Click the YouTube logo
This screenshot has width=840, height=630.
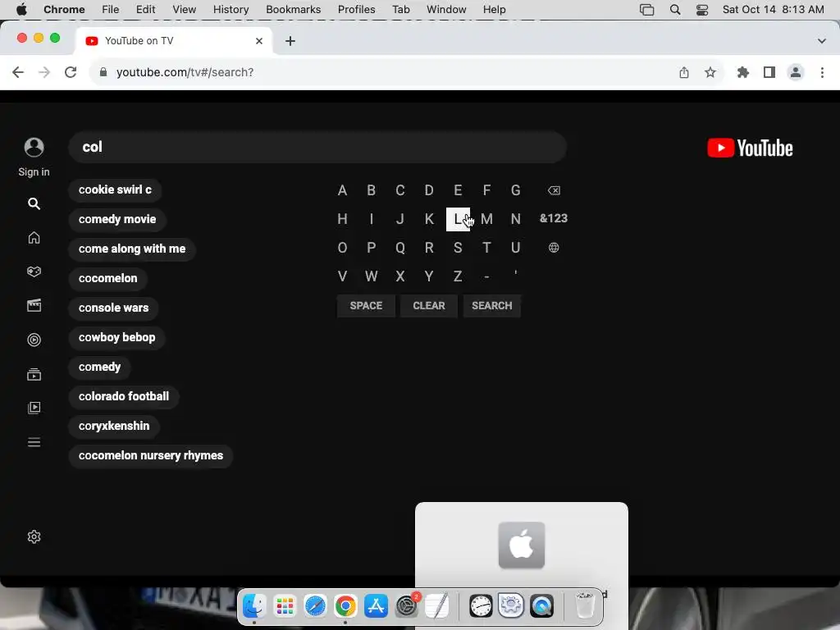coord(750,148)
